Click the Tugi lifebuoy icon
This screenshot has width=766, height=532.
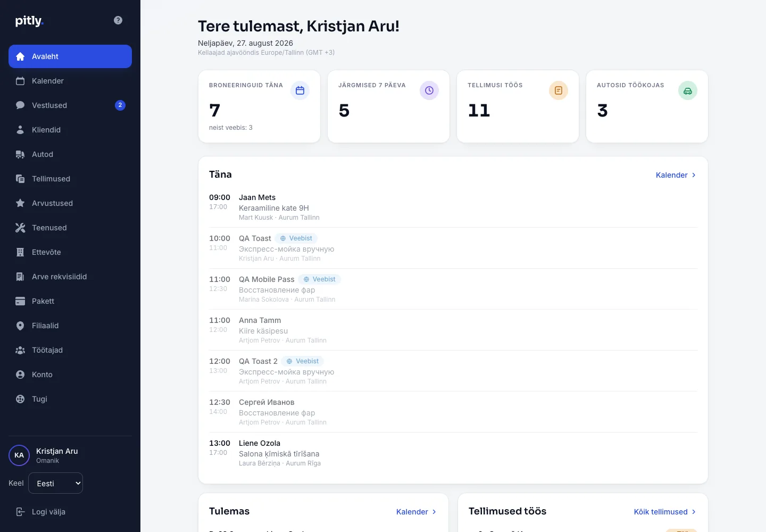20,399
